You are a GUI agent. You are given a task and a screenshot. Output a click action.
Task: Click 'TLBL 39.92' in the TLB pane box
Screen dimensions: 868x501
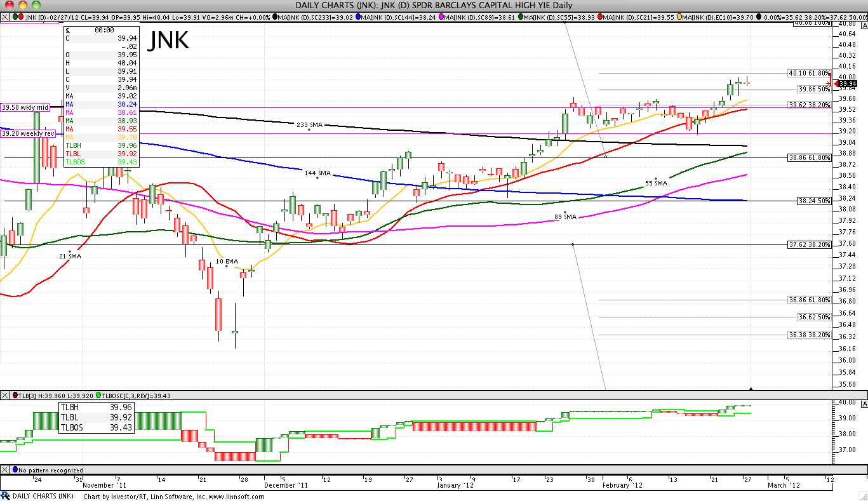point(97,417)
